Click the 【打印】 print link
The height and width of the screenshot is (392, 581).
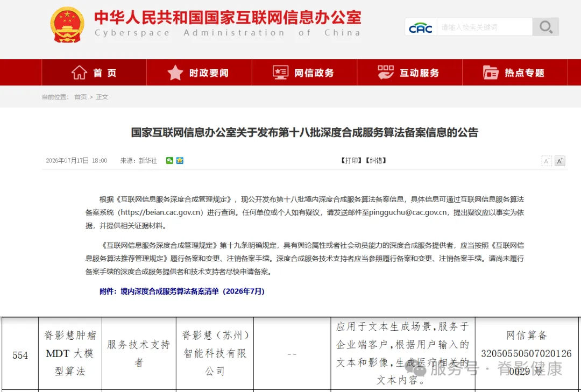pos(351,160)
